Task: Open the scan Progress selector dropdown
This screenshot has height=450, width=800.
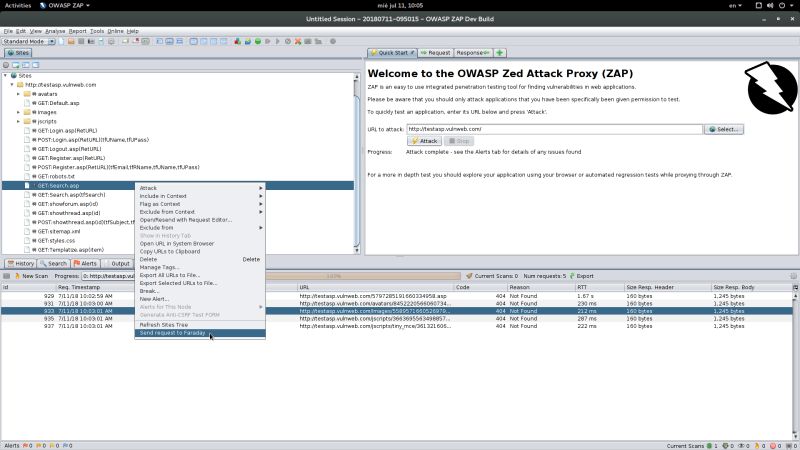Action: click(108, 276)
